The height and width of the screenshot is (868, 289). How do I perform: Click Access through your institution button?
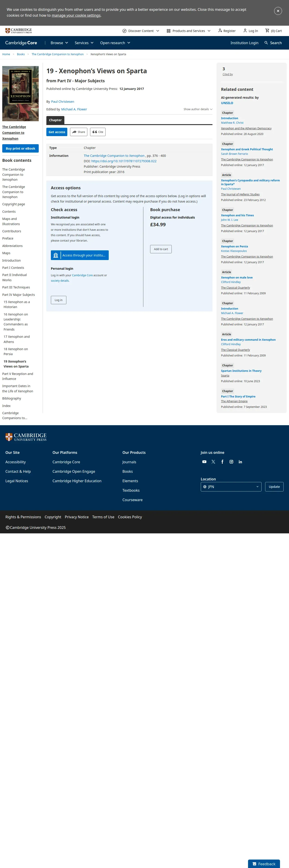pos(80,255)
